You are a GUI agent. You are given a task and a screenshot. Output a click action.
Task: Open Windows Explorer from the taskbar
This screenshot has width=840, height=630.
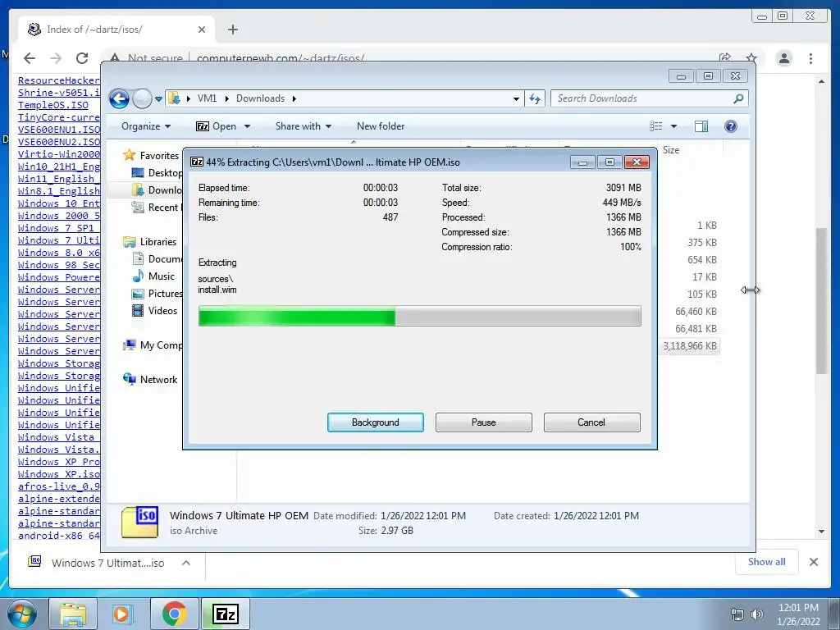tap(73, 614)
